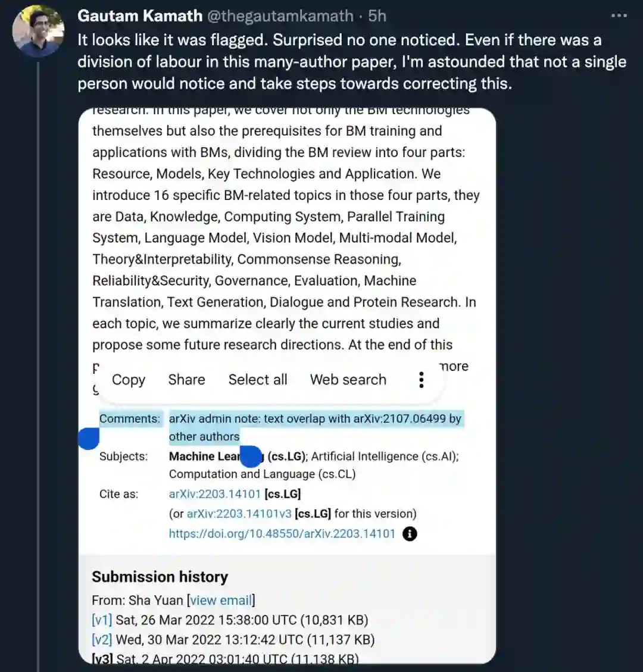643x672 pixels.
Task: Click the DOI info icon
Action: click(410, 533)
